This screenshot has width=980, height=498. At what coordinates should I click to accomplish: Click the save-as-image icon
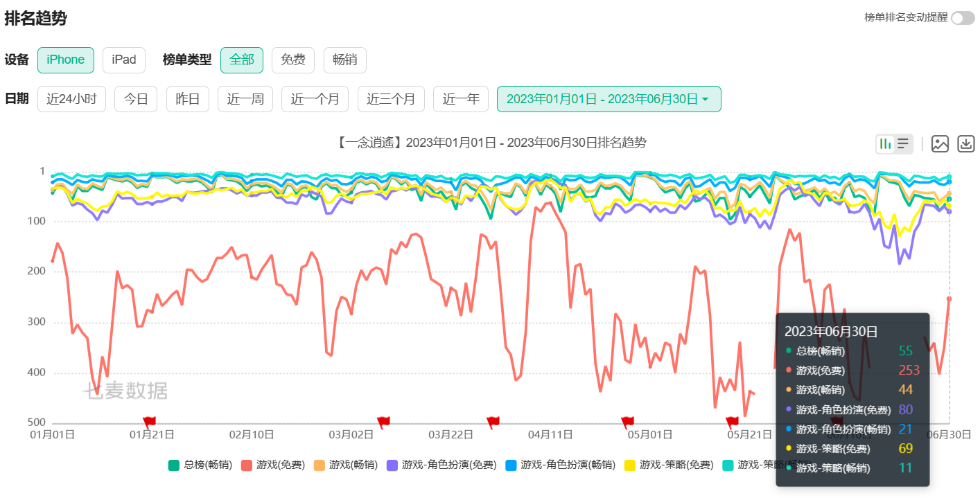coord(940,144)
